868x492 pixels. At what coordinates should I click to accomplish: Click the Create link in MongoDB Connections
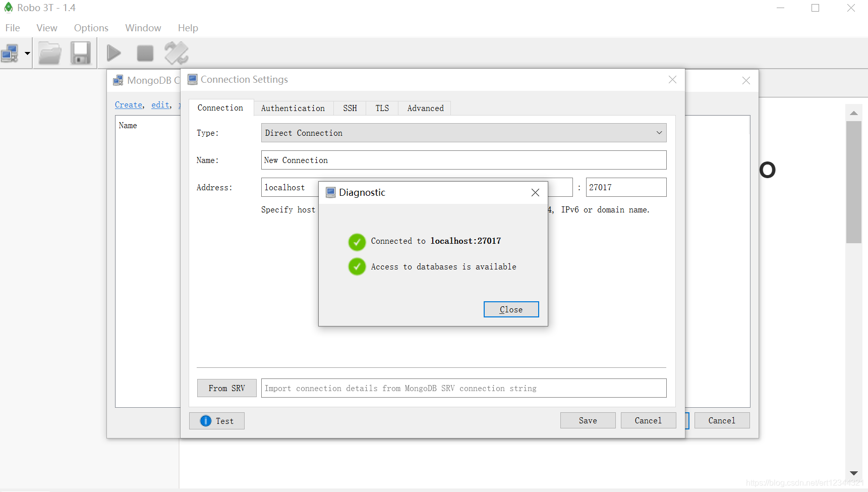coord(129,104)
